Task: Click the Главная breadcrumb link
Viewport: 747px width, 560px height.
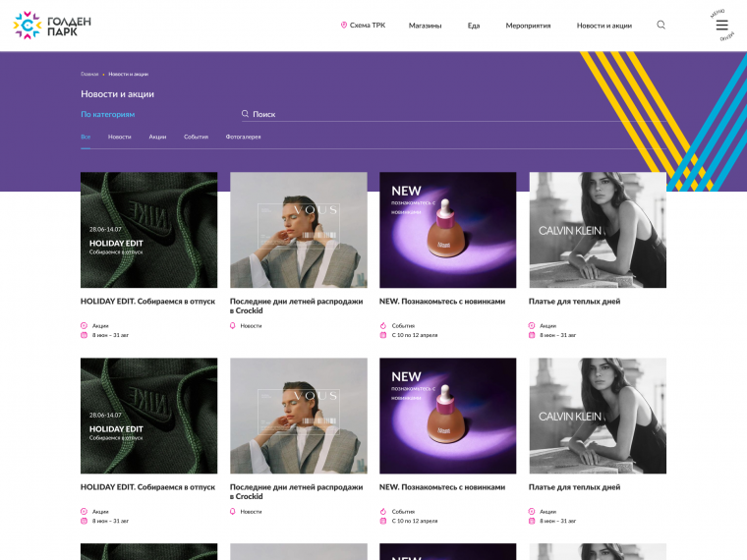Action: point(89,74)
